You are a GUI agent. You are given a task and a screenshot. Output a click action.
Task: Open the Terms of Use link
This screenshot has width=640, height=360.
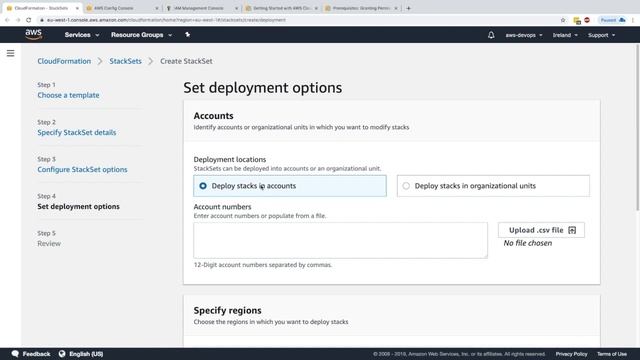(612, 354)
